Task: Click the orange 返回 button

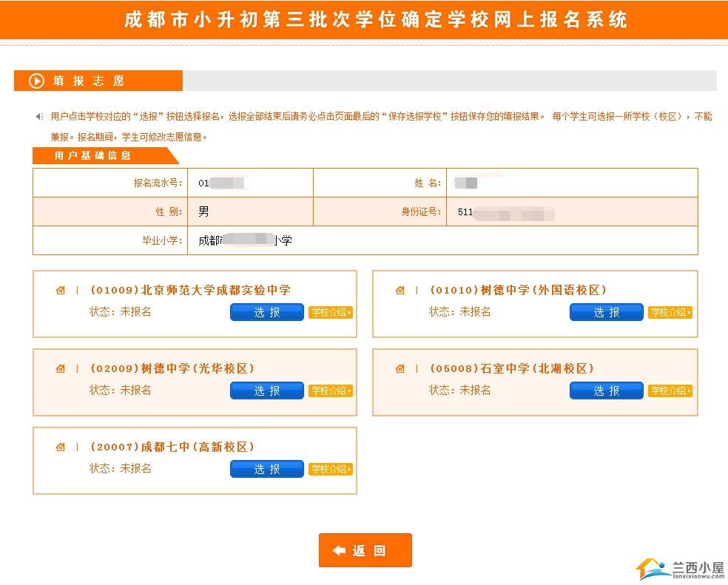Action: coord(365,550)
